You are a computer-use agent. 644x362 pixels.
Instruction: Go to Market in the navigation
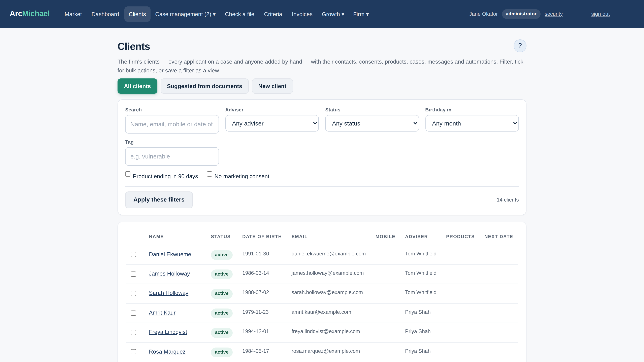point(73,14)
